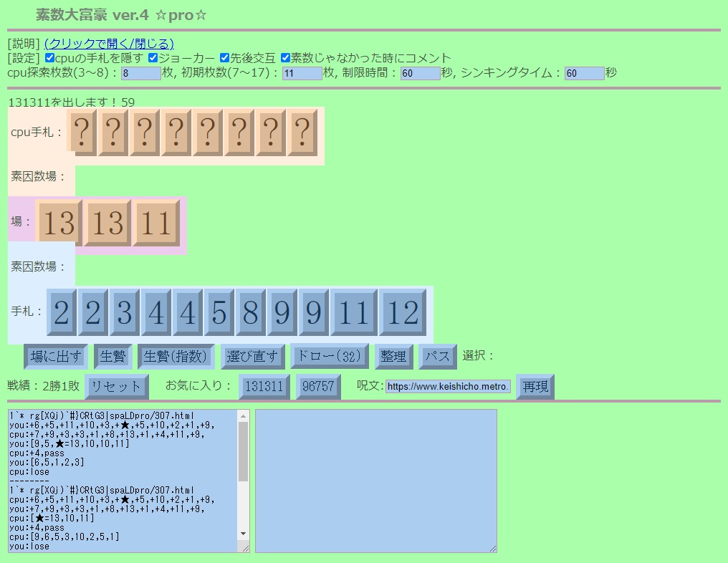Click the 131311を出します! message
This screenshot has width=728, height=563.
click(x=62, y=102)
